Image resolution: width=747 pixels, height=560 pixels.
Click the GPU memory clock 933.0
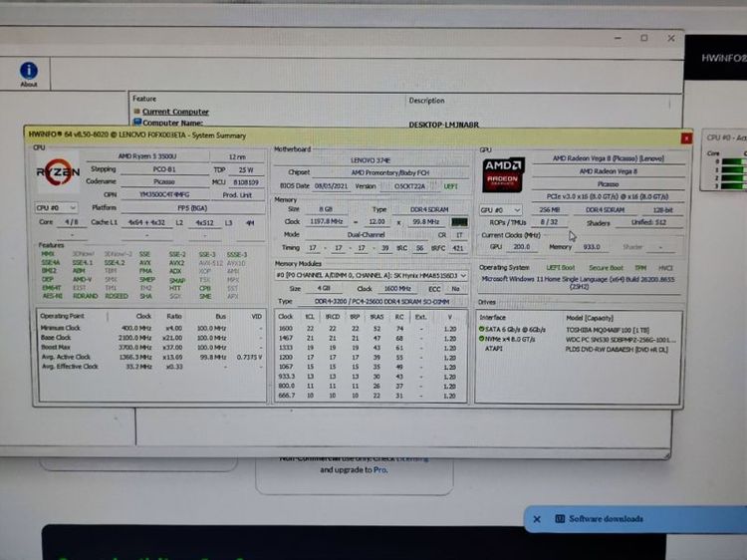(592, 247)
